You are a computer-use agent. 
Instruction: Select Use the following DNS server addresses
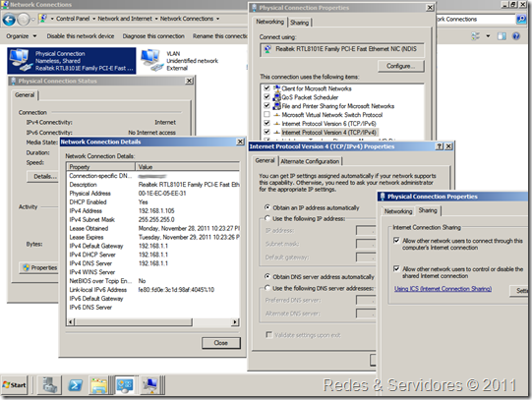[267, 288]
